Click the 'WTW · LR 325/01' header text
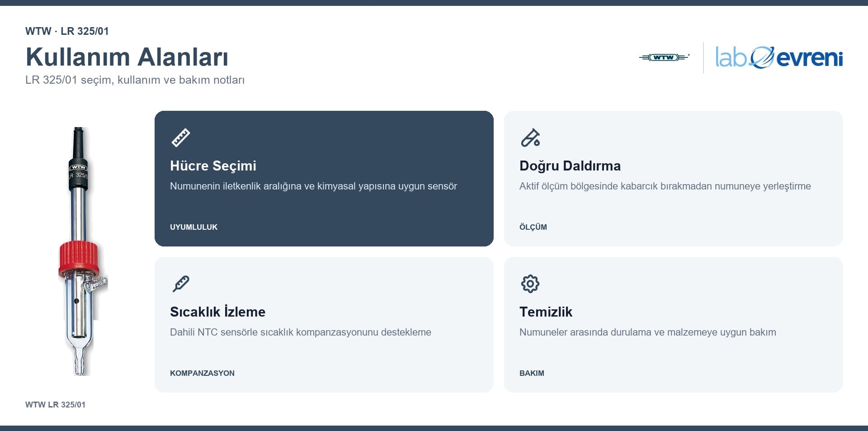 (67, 31)
